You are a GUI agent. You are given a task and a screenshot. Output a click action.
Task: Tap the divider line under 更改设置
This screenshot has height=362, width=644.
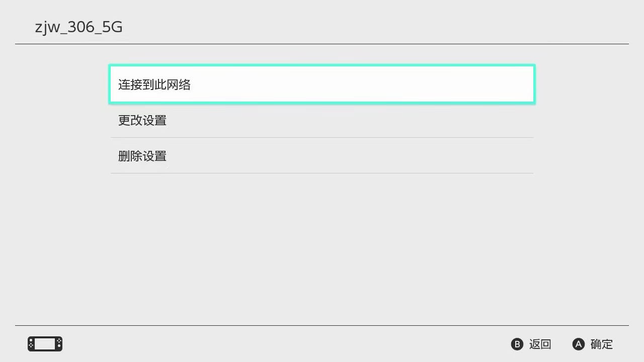322,138
